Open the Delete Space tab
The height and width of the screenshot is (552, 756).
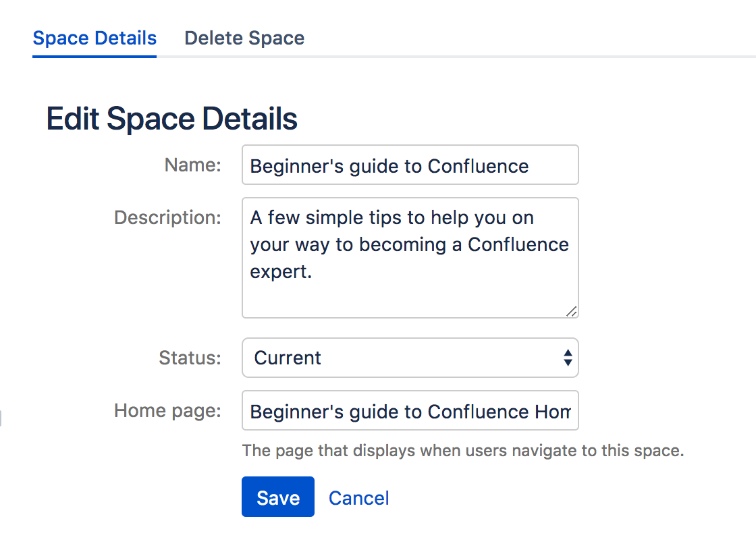click(x=244, y=38)
